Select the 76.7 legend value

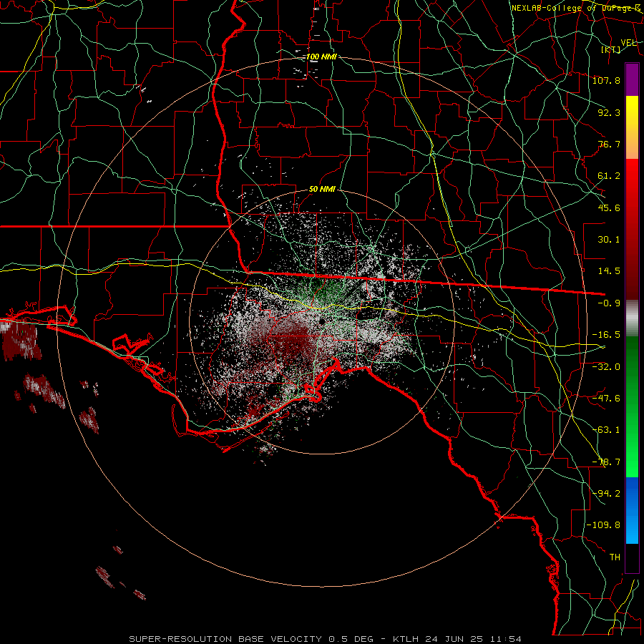tap(609, 144)
